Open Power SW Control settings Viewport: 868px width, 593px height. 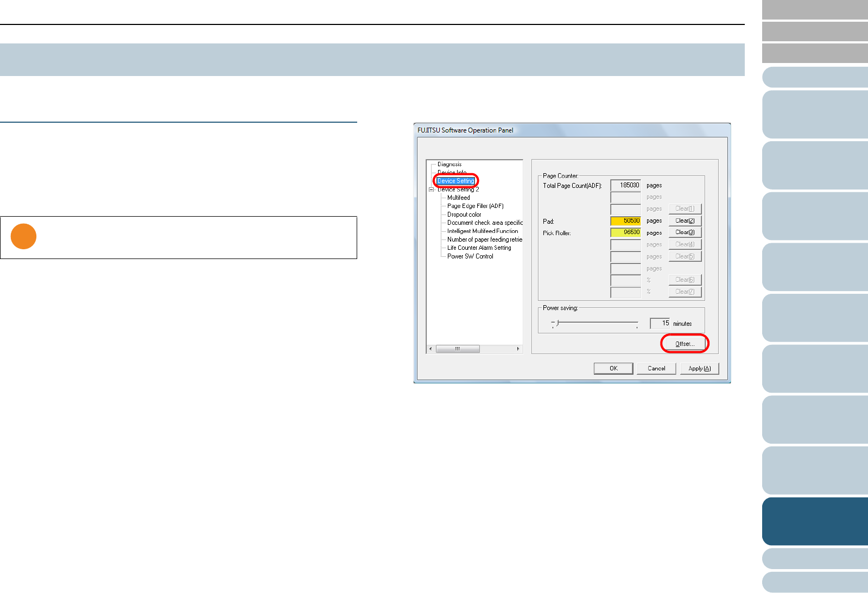point(470,256)
